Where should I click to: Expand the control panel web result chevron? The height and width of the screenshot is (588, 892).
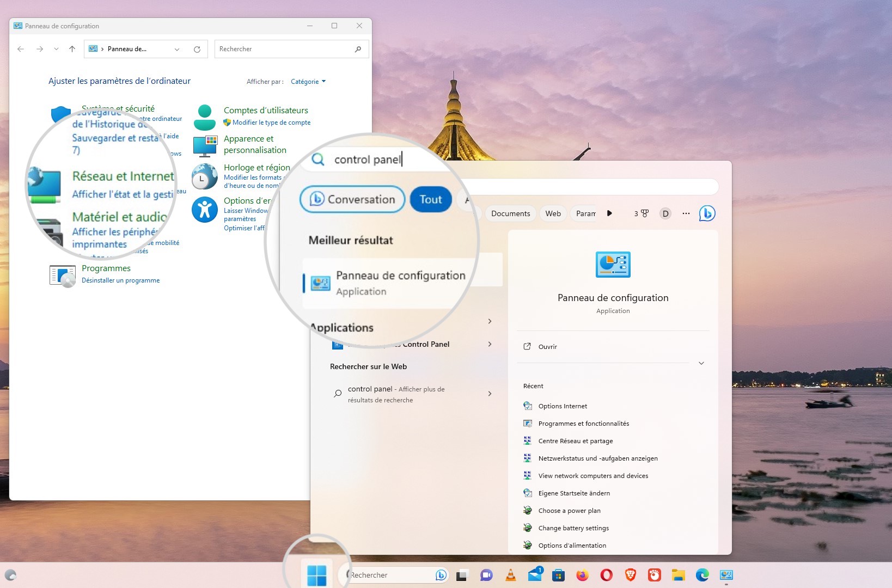(490, 394)
